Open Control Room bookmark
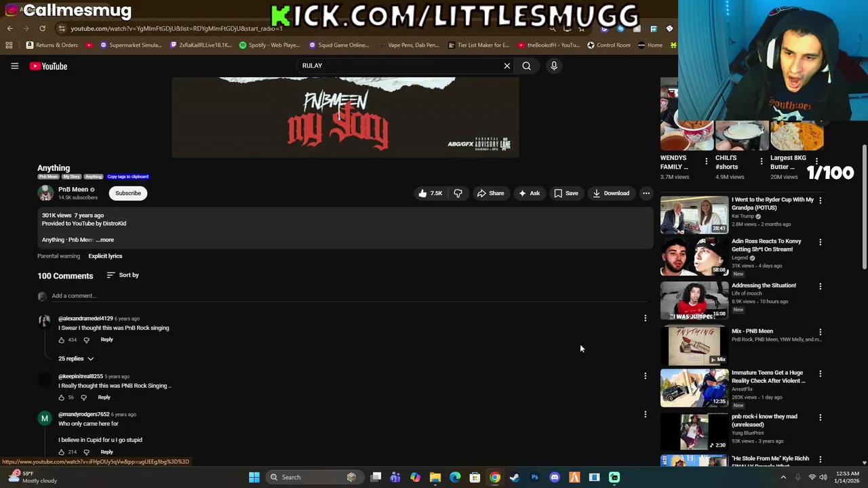This screenshot has width=868, height=488. 609,45
